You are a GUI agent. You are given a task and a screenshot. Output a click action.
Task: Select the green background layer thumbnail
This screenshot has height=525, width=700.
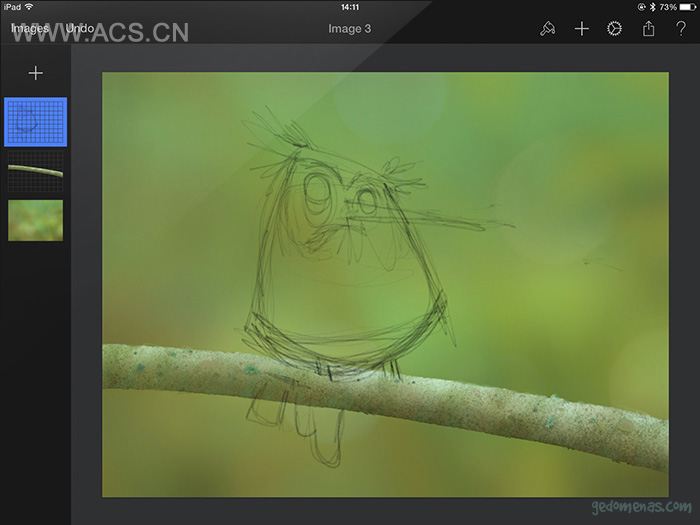36,220
